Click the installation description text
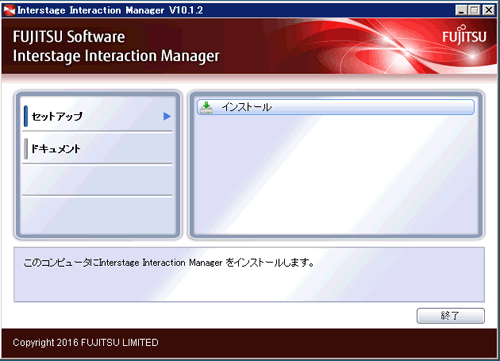 tap(169, 263)
